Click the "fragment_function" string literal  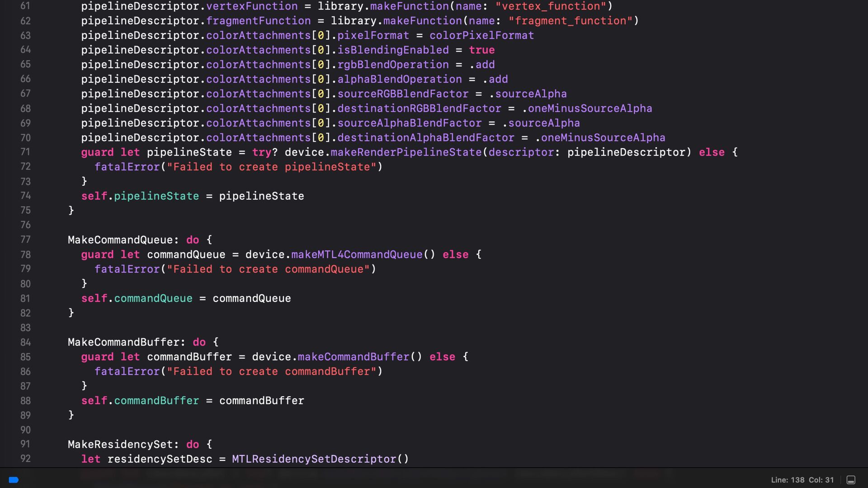tap(571, 21)
